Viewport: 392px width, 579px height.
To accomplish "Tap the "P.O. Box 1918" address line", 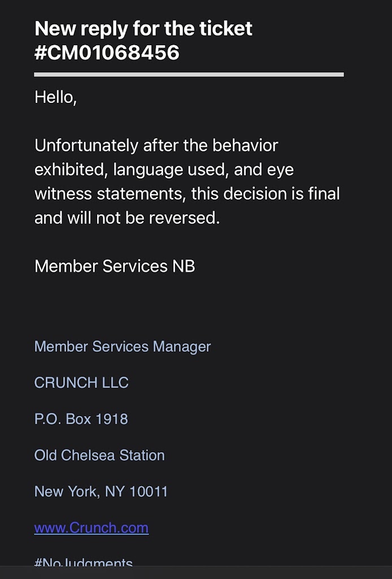I will pyautogui.click(x=81, y=419).
